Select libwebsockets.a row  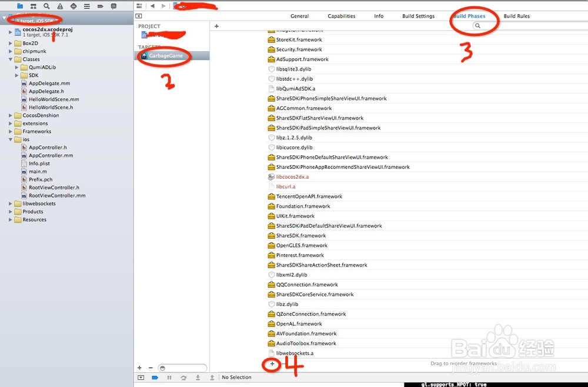pyautogui.click(x=427, y=353)
